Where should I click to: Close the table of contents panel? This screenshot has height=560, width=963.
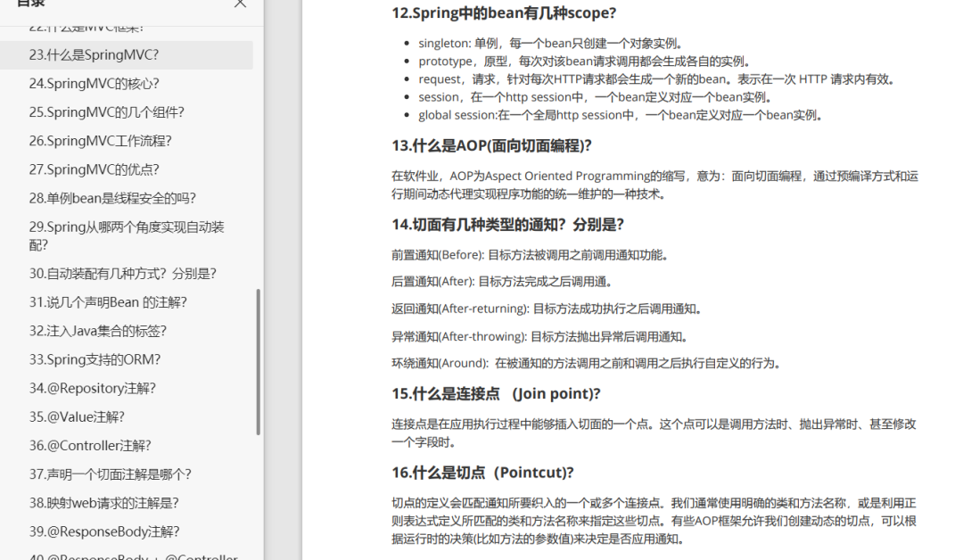pyautogui.click(x=240, y=4)
